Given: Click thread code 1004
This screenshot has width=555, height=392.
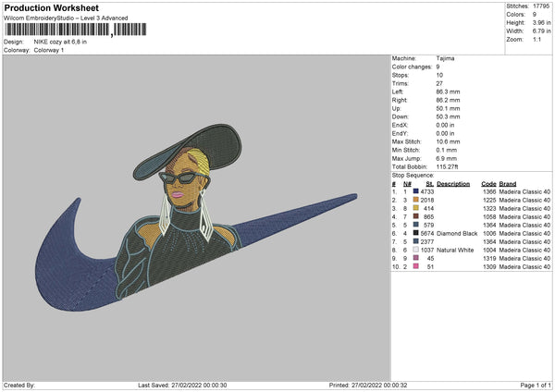Looking at the screenshot, I should [489, 251].
